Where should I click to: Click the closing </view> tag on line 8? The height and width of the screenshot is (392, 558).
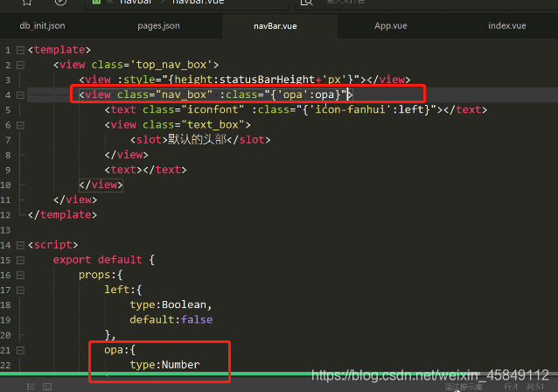pos(126,155)
